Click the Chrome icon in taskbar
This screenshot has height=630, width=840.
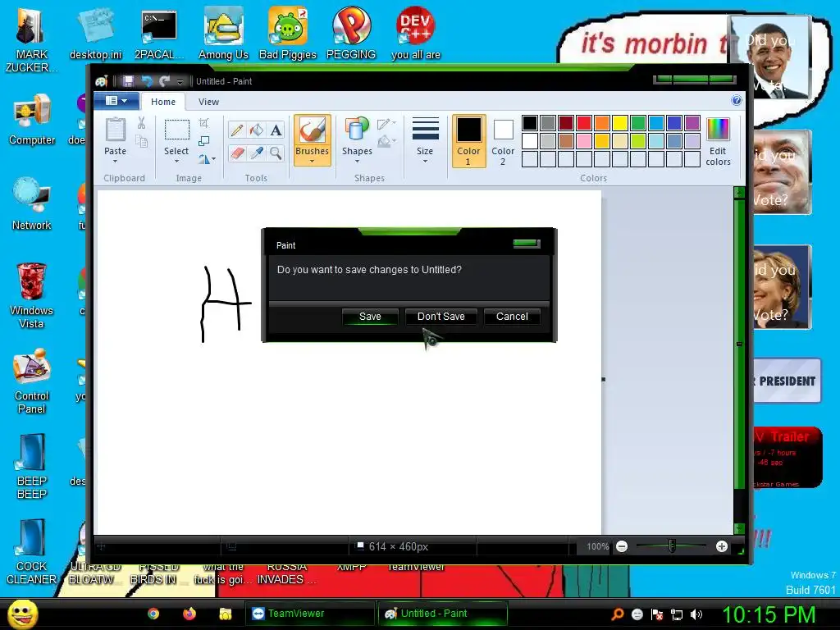[153, 614]
